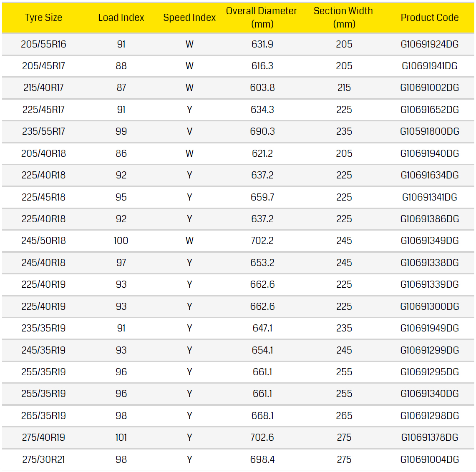Click product code G10691300DG
This screenshot has width=476, height=472.
(x=429, y=306)
